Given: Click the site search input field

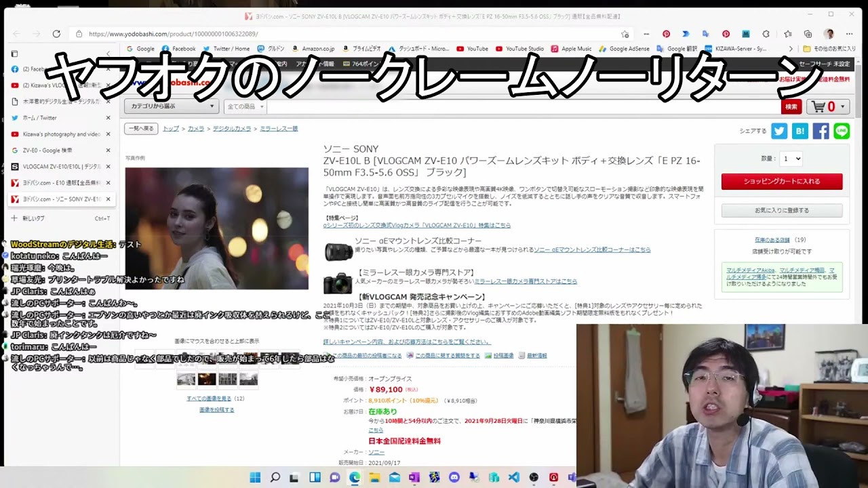Looking at the screenshot, I should (x=522, y=106).
